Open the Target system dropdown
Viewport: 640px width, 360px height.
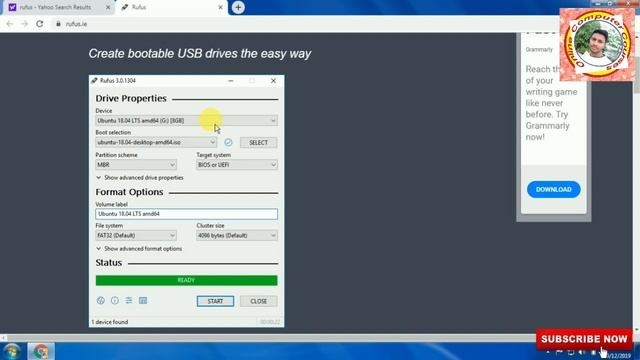pos(237,164)
